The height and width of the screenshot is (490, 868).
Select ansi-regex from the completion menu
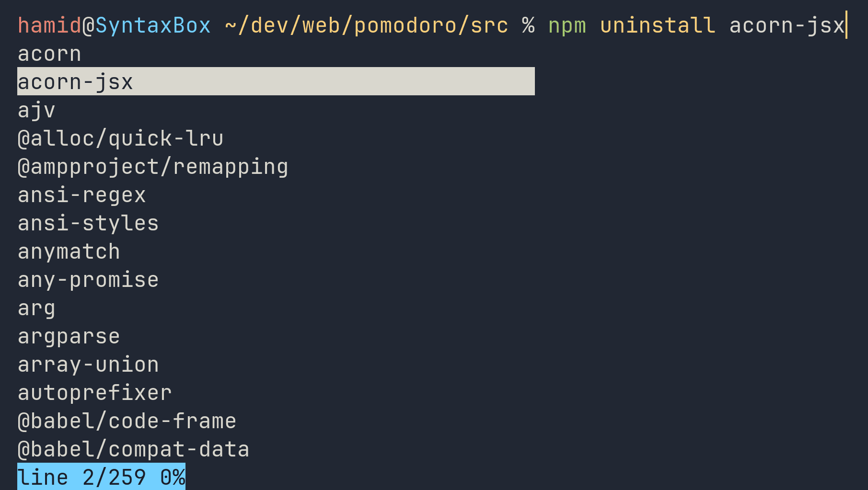[81, 195]
